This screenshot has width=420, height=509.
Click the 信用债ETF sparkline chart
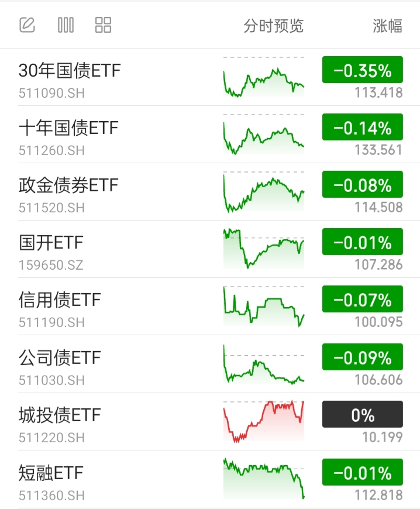coord(264,307)
